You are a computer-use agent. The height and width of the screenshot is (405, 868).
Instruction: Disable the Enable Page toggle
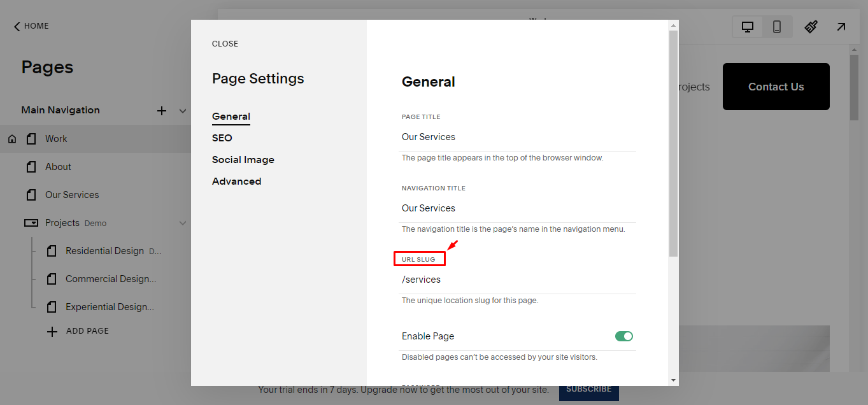[623, 336]
